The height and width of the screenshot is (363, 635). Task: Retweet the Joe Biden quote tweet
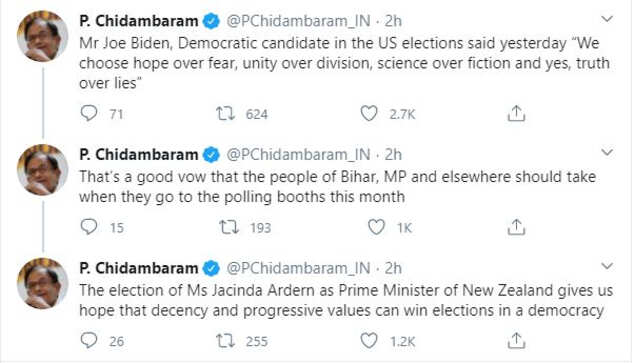pyautogui.click(x=225, y=113)
